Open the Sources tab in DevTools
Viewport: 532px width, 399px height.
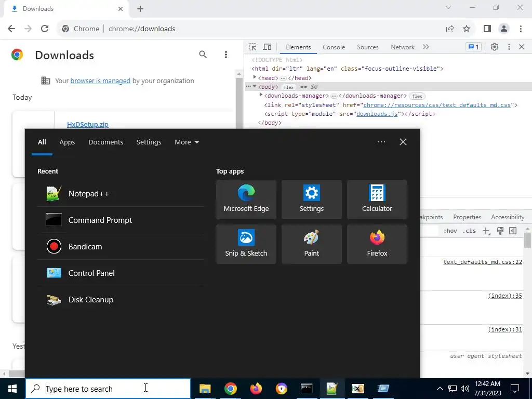click(368, 47)
